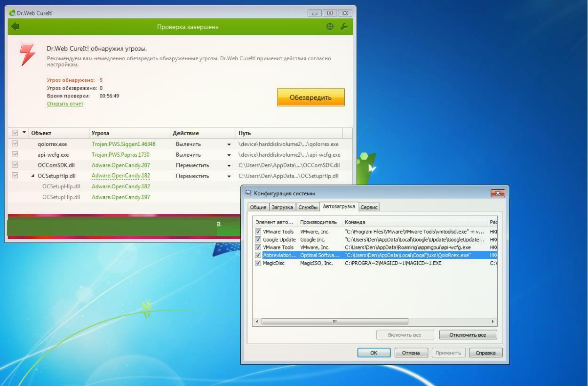Switch to the Загрузка tab
Viewport: 588px width, 386px height.
click(282, 207)
